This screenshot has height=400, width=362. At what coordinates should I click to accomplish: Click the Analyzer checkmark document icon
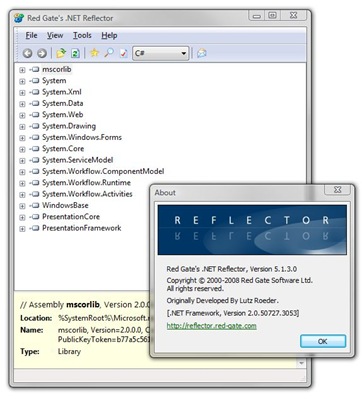click(x=123, y=53)
